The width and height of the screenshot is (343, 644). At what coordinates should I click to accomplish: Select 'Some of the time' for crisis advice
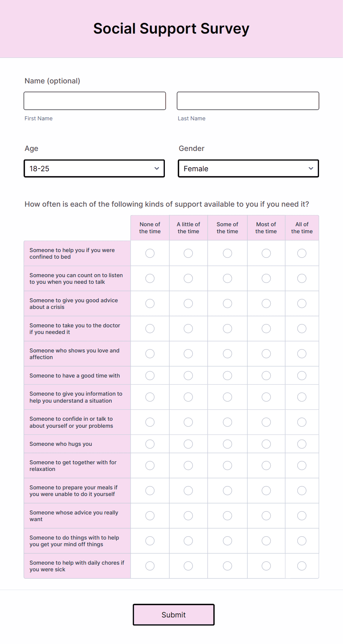tap(227, 303)
